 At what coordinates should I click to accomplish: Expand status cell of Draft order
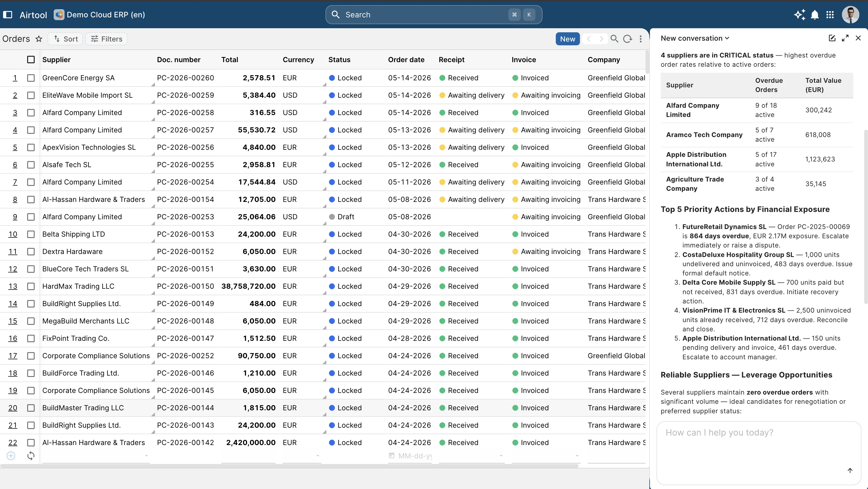point(324,223)
